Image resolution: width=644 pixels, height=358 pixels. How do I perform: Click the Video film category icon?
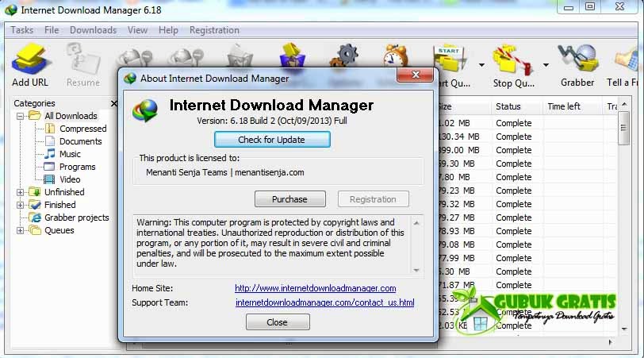pyautogui.click(x=49, y=179)
